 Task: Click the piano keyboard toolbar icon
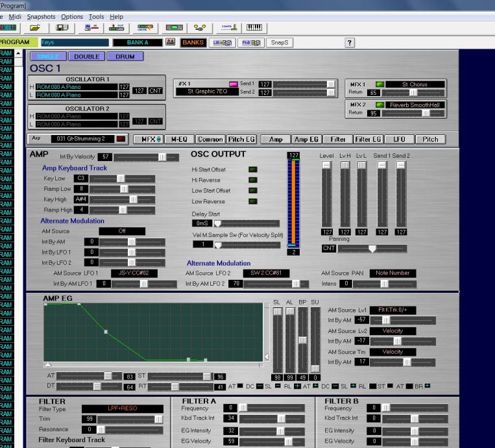pos(255,28)
